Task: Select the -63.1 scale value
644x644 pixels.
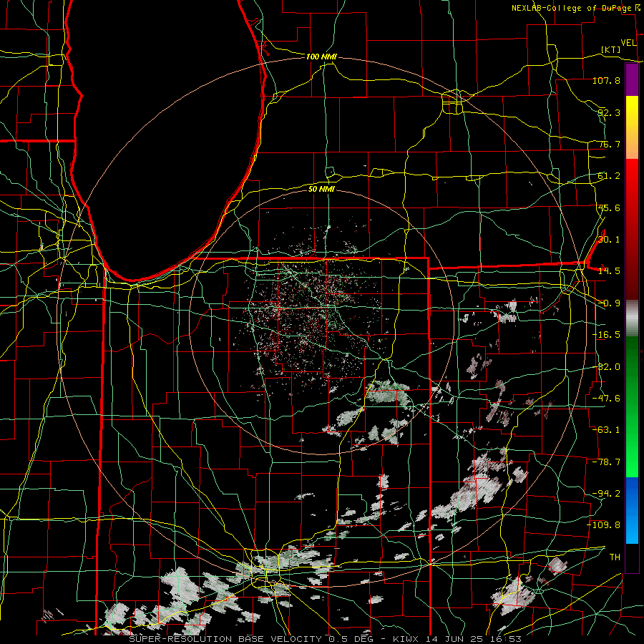Action: 606,430
